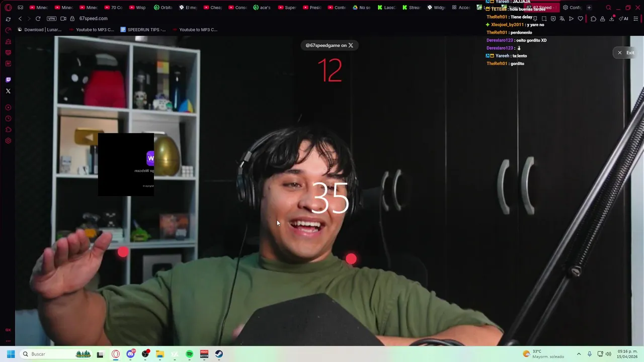The height and width of the screenshot is (362, 644).
Task: Open downloads icon in toolbar
Action: point(612,19)
